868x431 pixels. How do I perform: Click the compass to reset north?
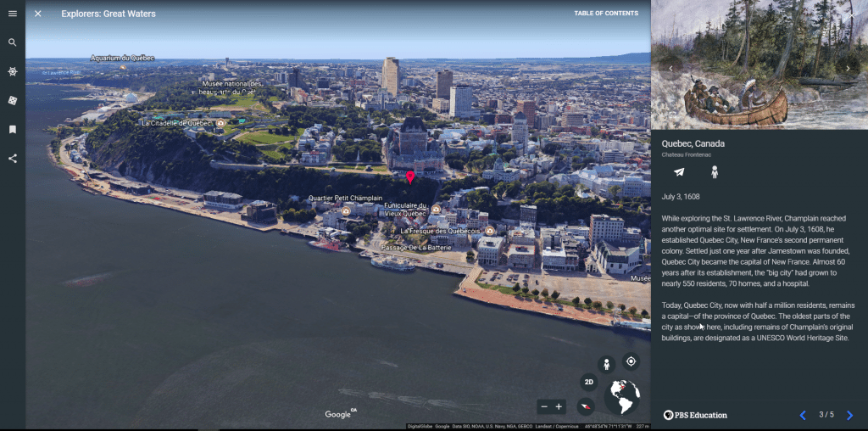585,406
